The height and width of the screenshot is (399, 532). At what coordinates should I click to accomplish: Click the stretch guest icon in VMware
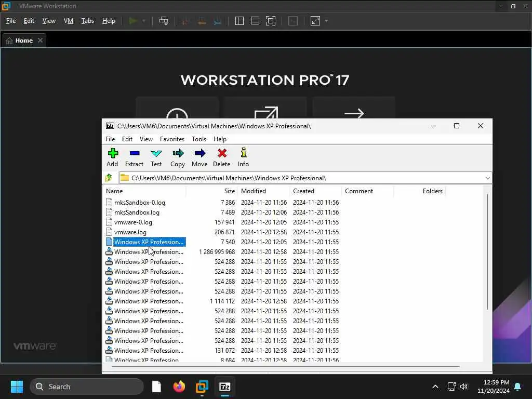pos(315,21)
